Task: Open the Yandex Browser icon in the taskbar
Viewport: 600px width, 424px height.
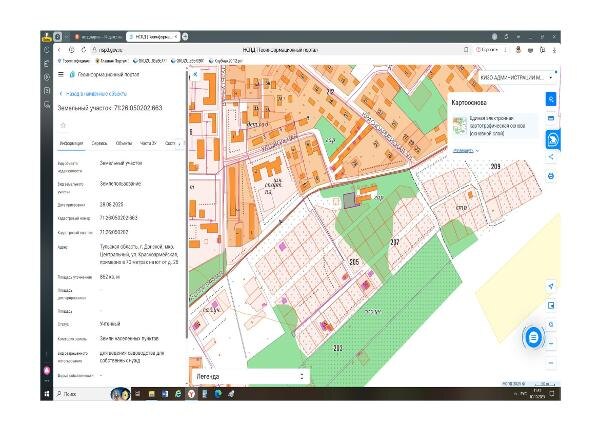Action: (191, 393)
